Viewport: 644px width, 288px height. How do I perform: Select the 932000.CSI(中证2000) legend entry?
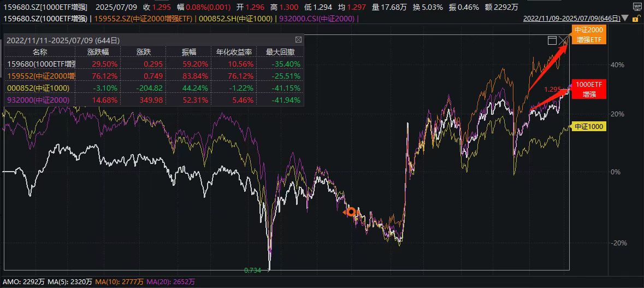(x=317, y=19)
